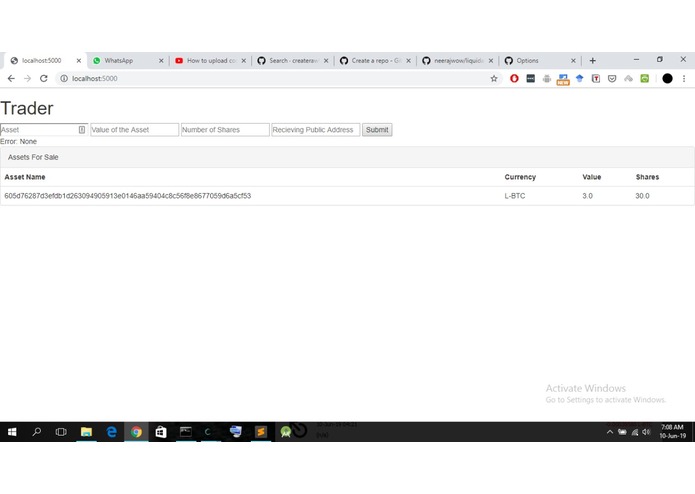The height and width of the screenshot is (494, 695).
Task: Focus the Number of Shares field
Action: coord(225,130)
